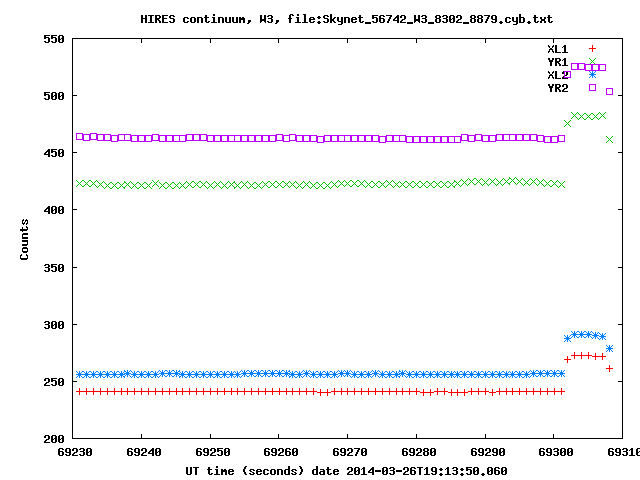Click the 550 y-axis tick label
The width and height of the screenshot is (640, 480).
pos(54,39)
